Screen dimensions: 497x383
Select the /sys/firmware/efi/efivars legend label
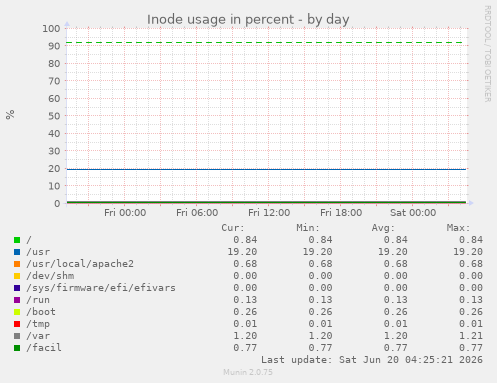point(101,288)
